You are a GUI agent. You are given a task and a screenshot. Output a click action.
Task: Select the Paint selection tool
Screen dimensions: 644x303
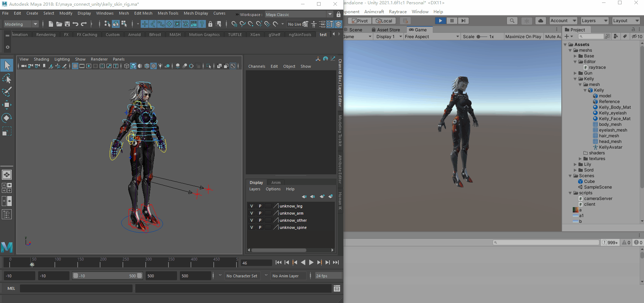coord(7,92)
